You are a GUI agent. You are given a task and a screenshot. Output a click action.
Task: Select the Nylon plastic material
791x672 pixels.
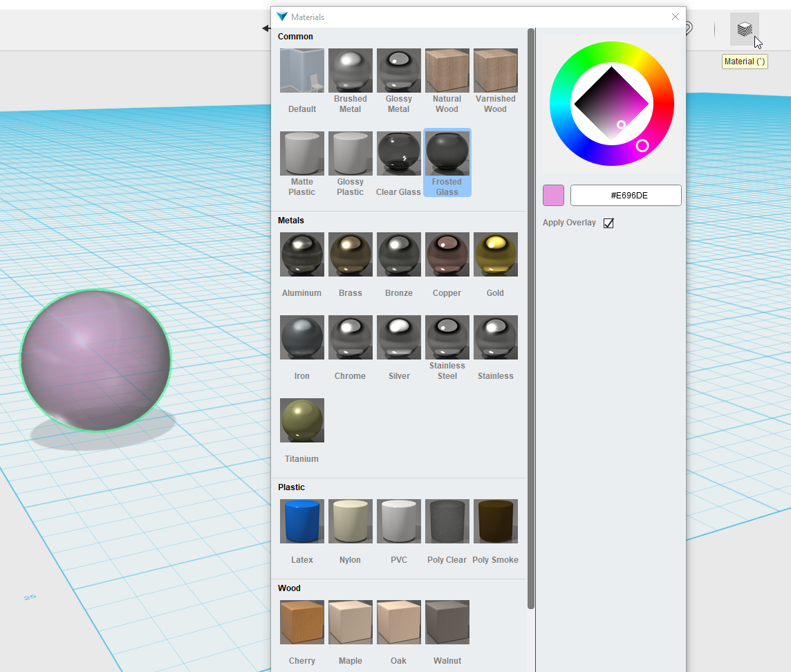coord(350,521)
